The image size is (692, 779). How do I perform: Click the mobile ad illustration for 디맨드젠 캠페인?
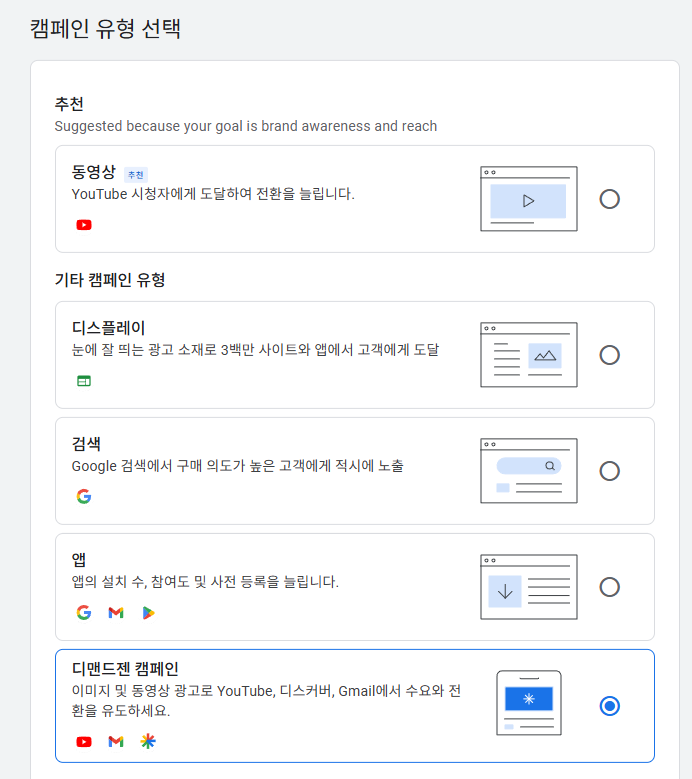529,703
